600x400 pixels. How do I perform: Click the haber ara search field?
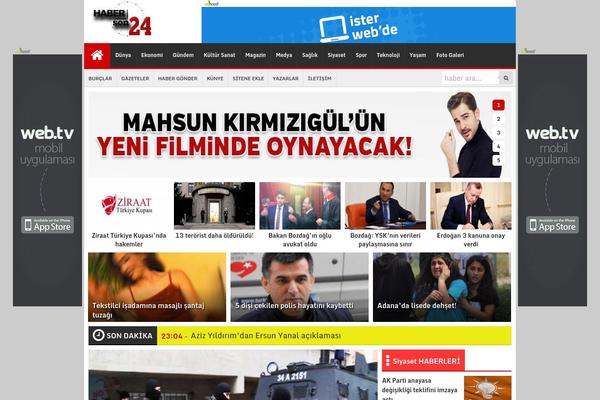click(470, 78)
